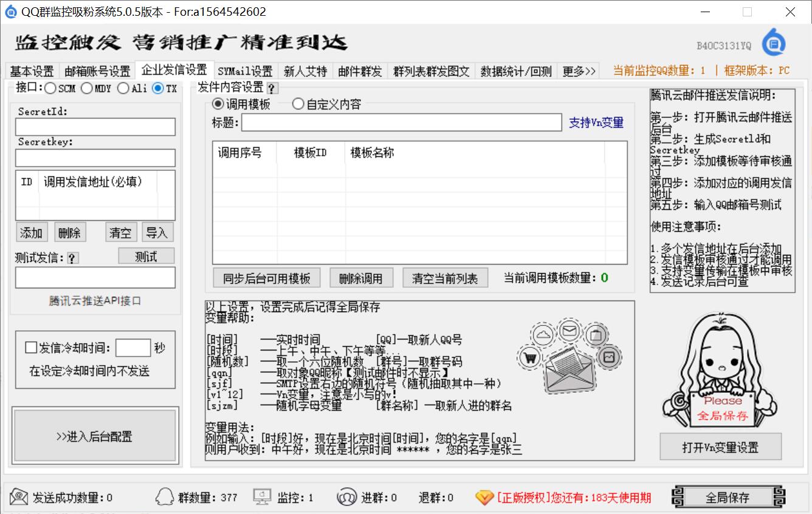
Task: Click the 模板名称 column header
Action: pos(475,153)
